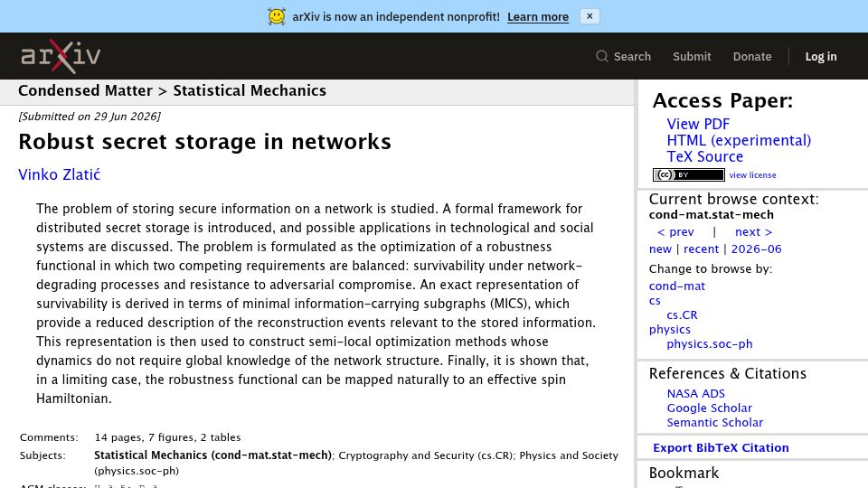This screenshot has width=868, height=488.
Task: Open Google Scholar citations
Action: tap(709, 408)
